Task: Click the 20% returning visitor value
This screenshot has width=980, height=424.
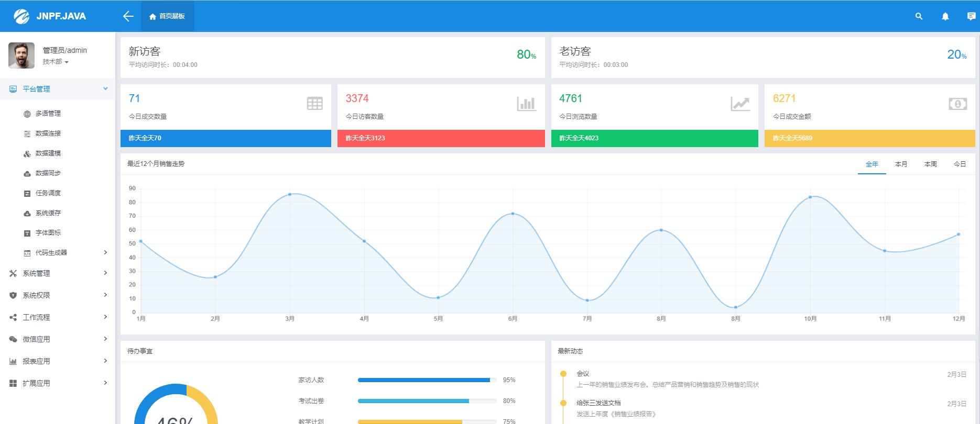Action: pyautogui.click(x=957, y=54)
